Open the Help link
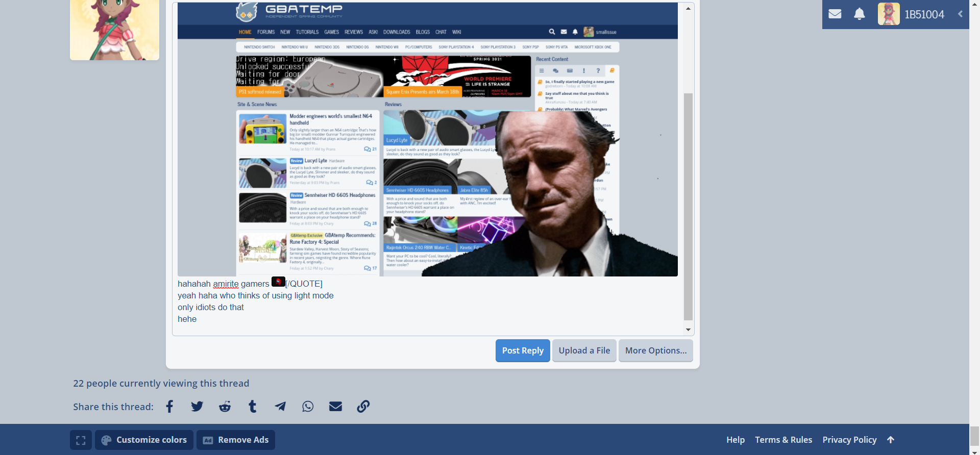 [x=736, y=440]
